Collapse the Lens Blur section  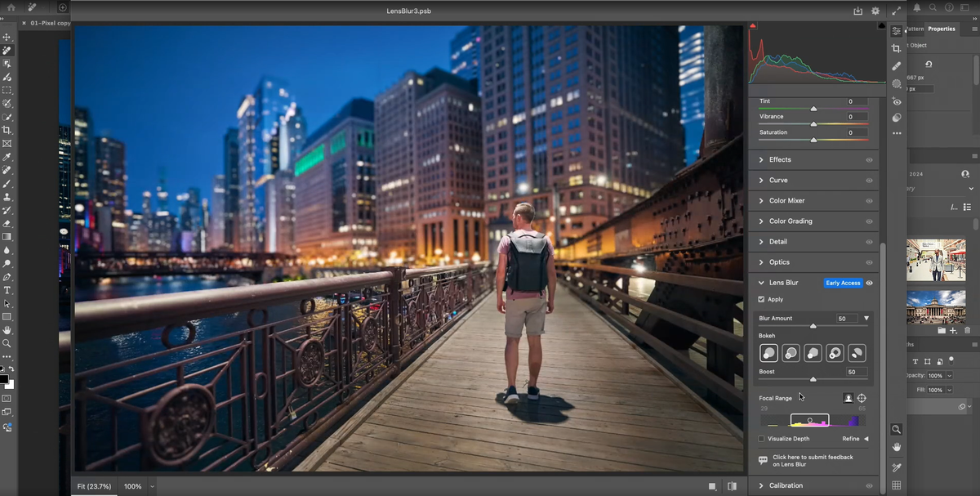[759, 282]
